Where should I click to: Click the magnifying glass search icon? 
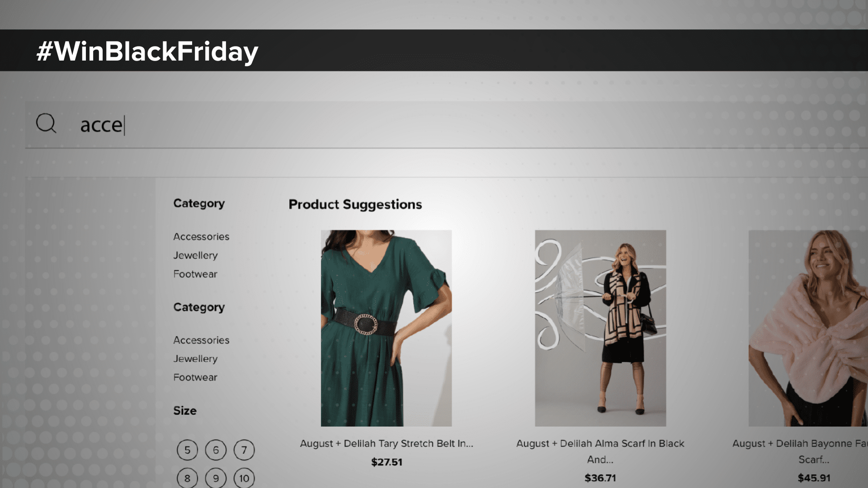point(47,124)
